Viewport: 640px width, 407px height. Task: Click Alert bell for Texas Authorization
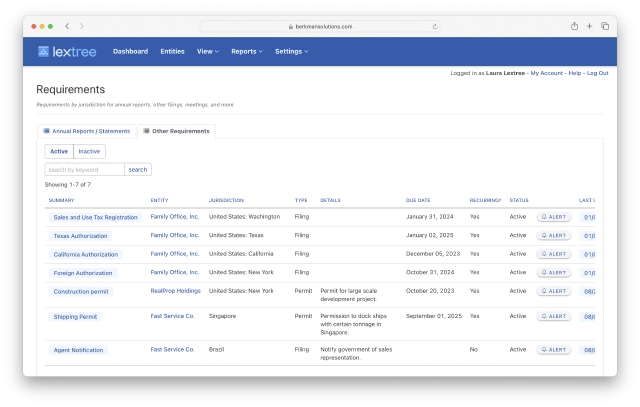tap(554, 236)
